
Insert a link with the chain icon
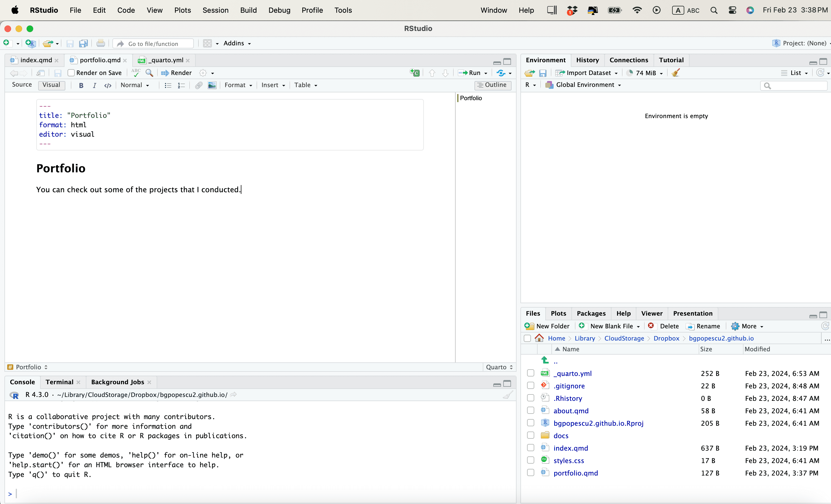tap(199, 85)
